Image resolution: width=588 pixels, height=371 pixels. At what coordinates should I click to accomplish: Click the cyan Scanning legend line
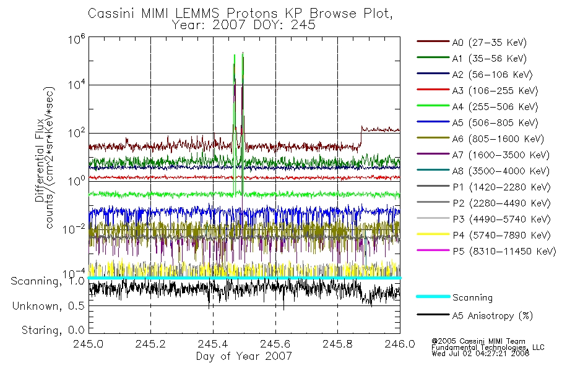pos(433,296)
